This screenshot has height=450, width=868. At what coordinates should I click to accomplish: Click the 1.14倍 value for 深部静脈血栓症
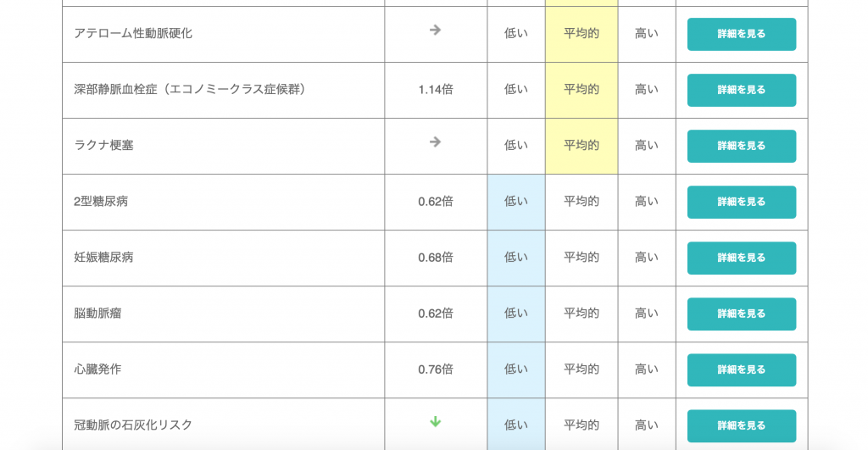[435, 90]
